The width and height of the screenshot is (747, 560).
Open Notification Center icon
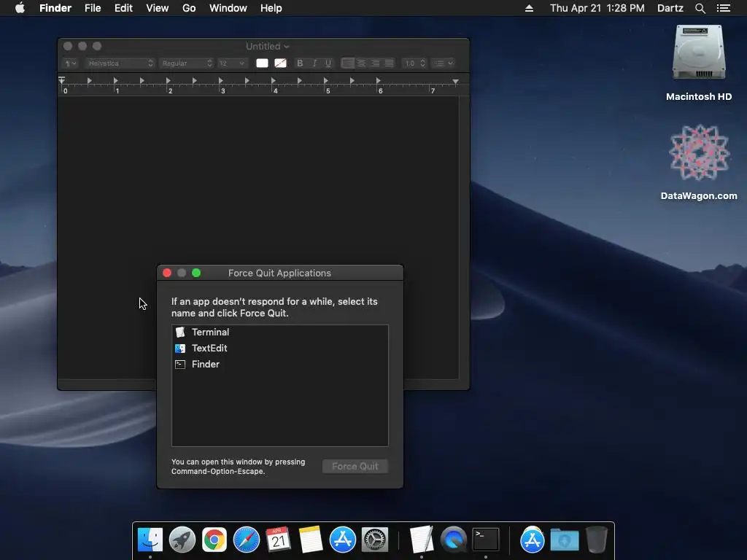click(724, 8)
